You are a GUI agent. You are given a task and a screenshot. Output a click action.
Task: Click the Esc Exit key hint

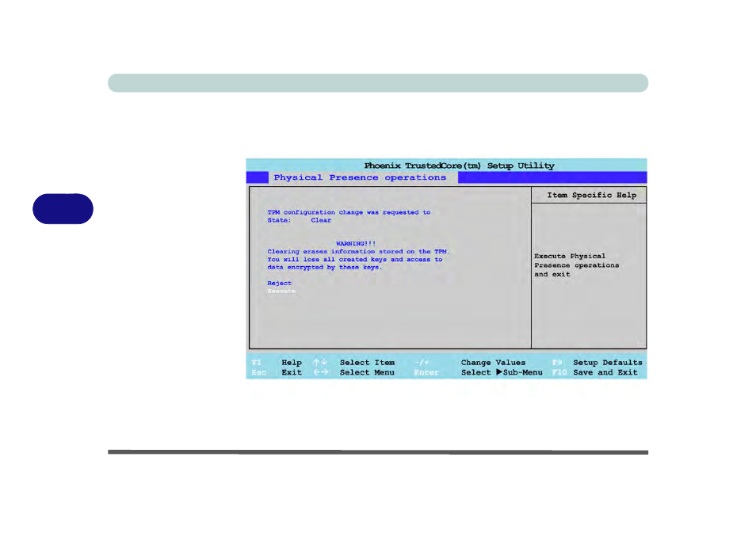(x=277, y=372)
